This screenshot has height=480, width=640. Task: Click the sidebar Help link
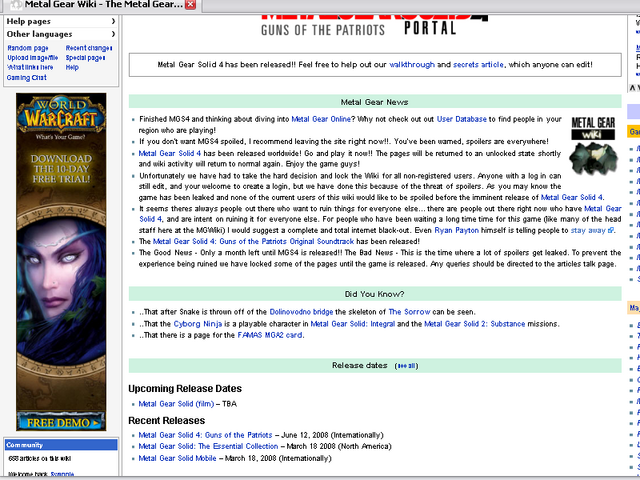[x=72, y=67]
